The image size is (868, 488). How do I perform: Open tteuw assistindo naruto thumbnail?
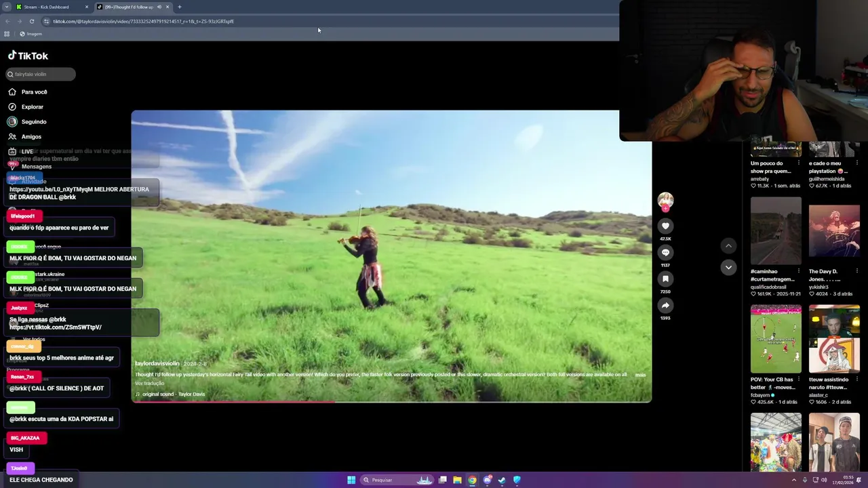click(x=834, y=338)
